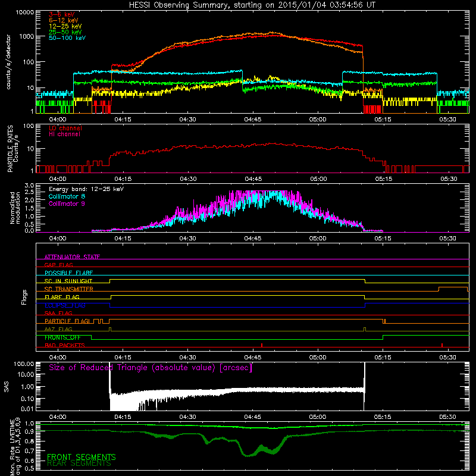Click 04:00 tick under count-rate plot
The width and height of the screenshot is (476, 476).
58,120
